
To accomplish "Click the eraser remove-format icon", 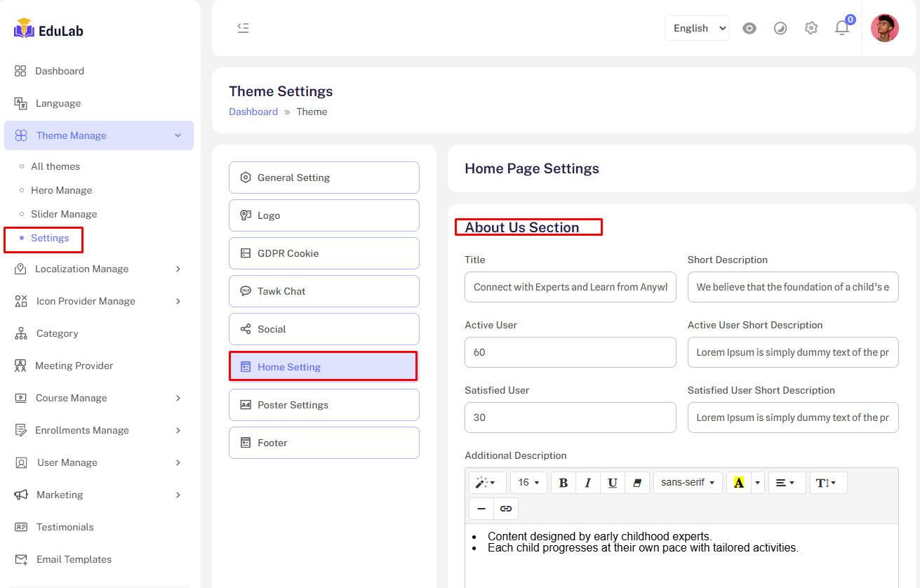I will tap(637, 483).
